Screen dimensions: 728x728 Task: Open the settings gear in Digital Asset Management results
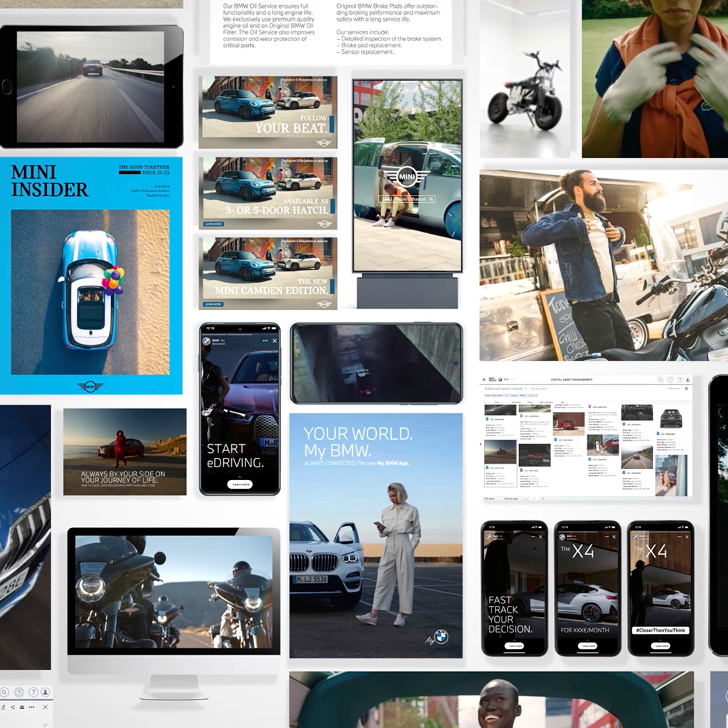[x=686, y=389]
